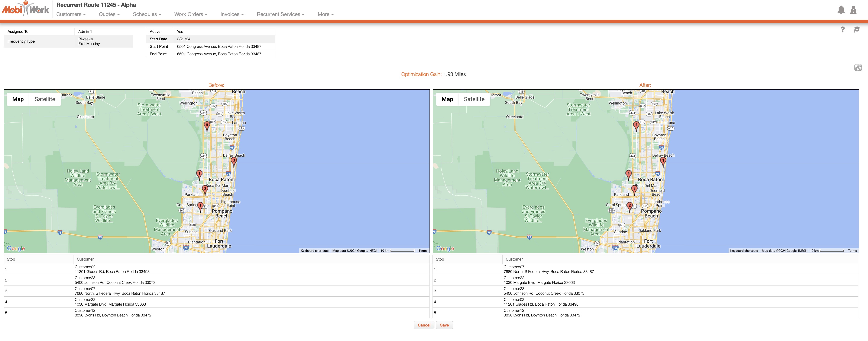Click the user profile icon
The image size is (868, 341).
pos(853,10)
